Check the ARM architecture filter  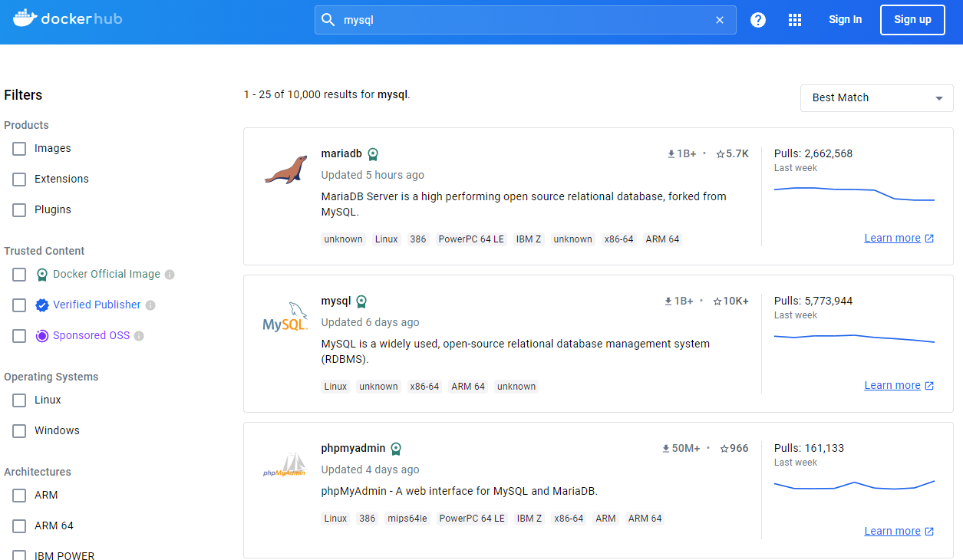pos(19,495)
